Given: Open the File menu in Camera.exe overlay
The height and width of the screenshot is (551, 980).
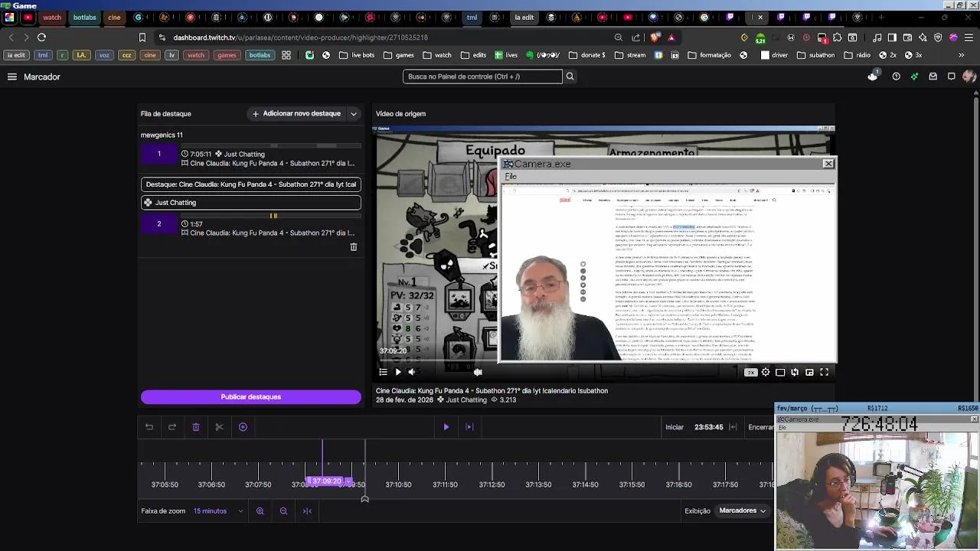Looking at the screenshot, I should click(511, 177).
